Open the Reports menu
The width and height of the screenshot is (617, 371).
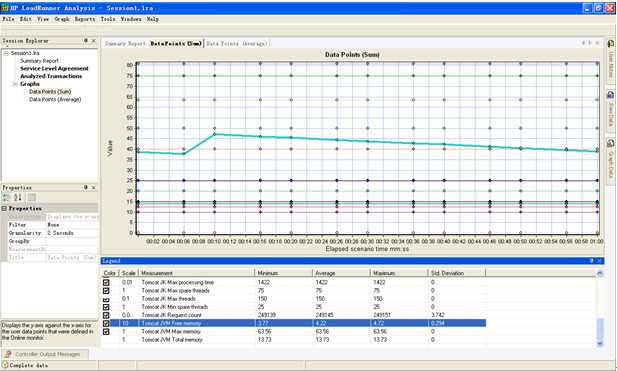point(85,19)
